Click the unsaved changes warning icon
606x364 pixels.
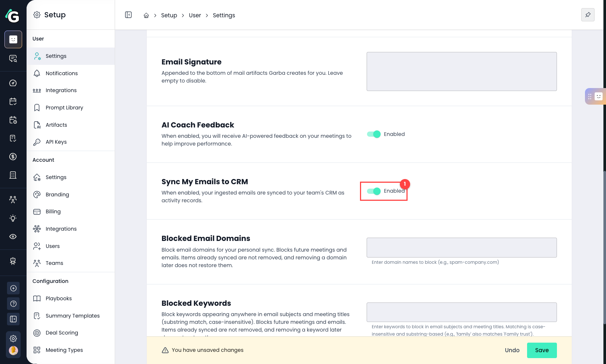click(x=165, y=350)
